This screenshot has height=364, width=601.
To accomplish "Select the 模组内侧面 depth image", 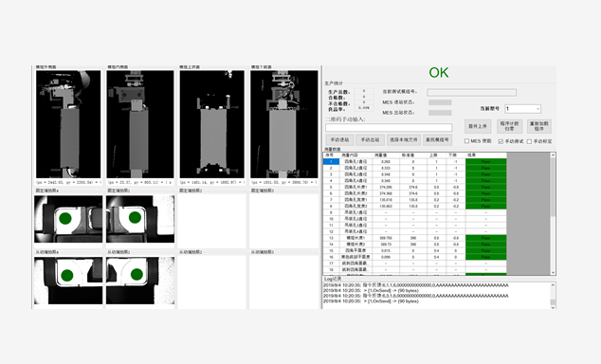I will [140, 124].
